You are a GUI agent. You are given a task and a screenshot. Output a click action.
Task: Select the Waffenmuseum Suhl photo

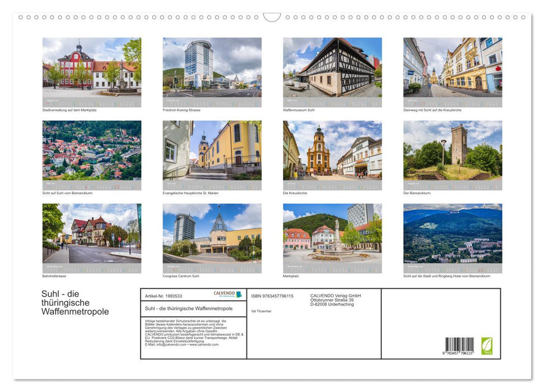tap(333, 70)
